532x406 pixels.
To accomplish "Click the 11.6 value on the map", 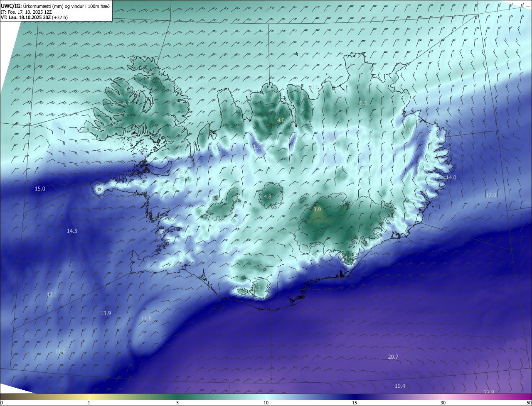I will 60,351.
